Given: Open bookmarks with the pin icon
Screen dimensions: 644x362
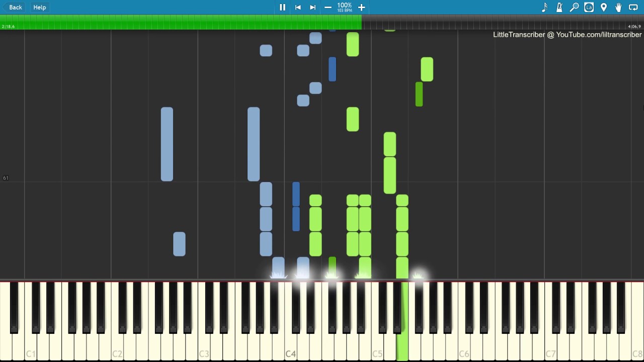Looking at the screenshot, I should 603,7.
